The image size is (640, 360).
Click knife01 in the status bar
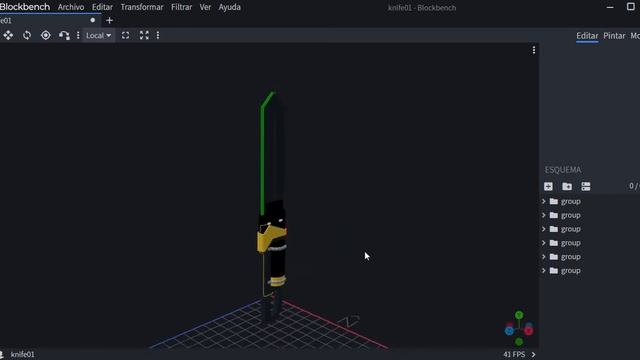pyautogui.click(x=22, y=354)
